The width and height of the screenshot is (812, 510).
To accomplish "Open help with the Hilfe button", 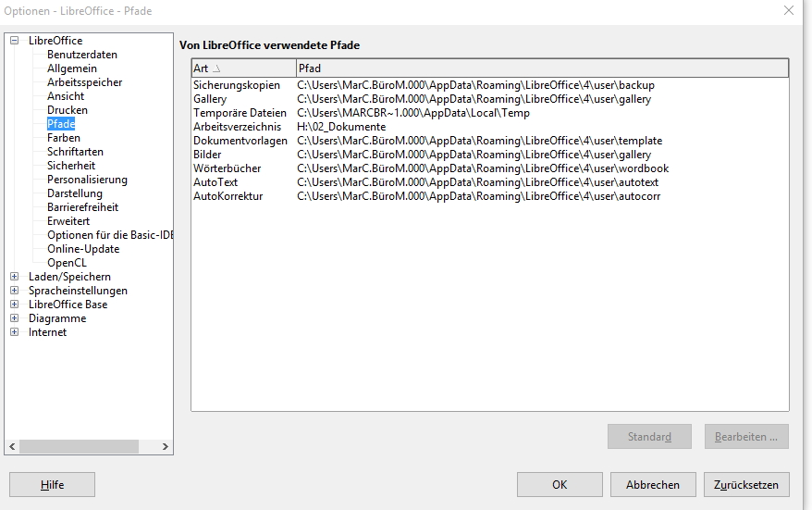I will 53,485.
